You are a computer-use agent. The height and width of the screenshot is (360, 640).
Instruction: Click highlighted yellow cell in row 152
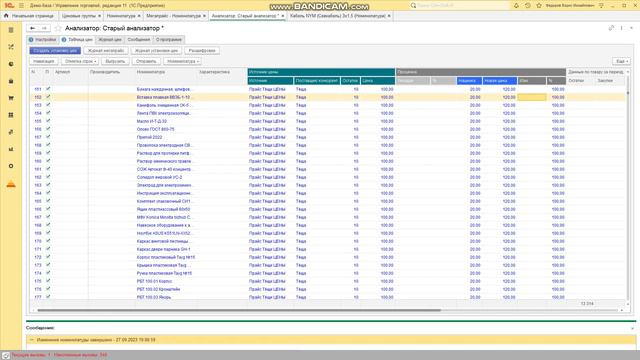(x=532, y=97)
